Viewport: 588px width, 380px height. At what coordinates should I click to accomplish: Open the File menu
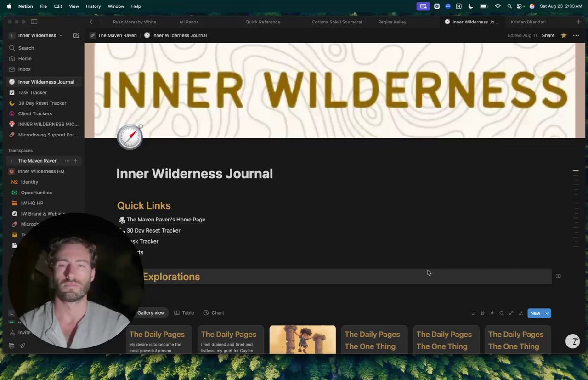tap(43, 6)
